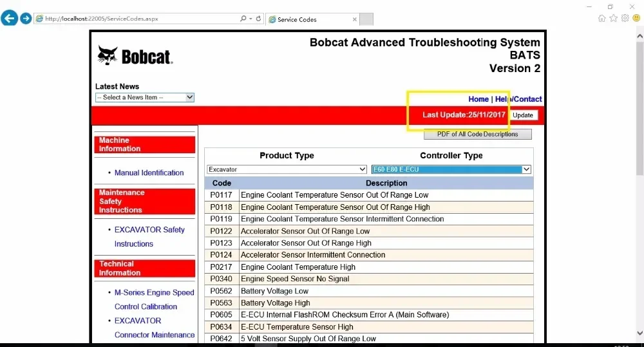Open PDF of All Code Descriptions
The width and height of the screenshot is (644, 347).
[478, 135]
